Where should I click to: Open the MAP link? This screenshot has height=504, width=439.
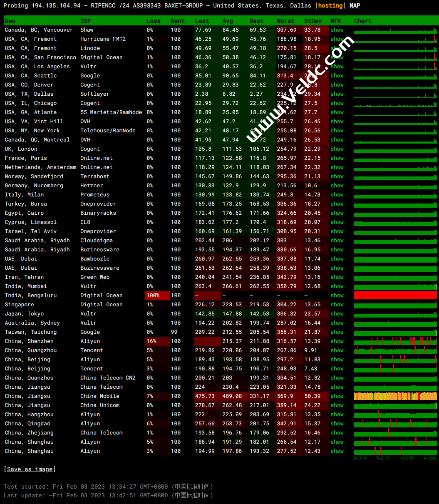(x=355, y=5)
